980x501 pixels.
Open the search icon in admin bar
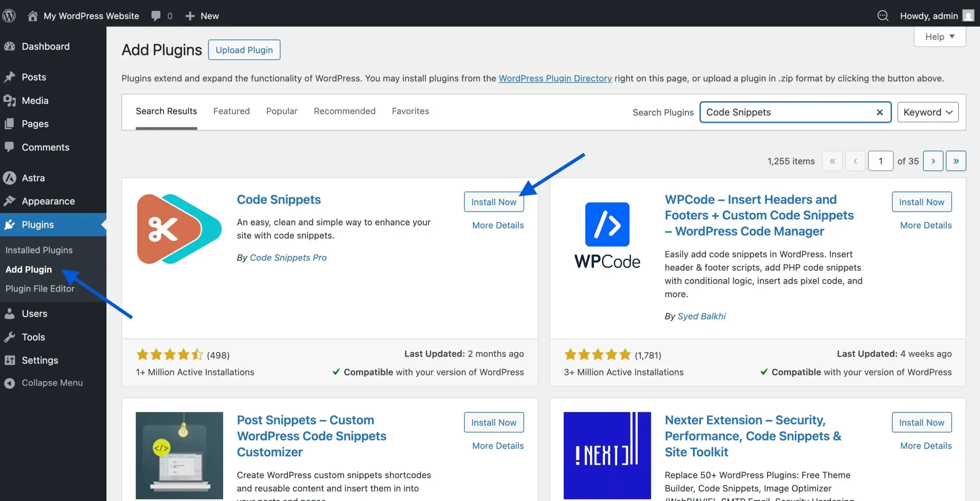click(883, 16)
